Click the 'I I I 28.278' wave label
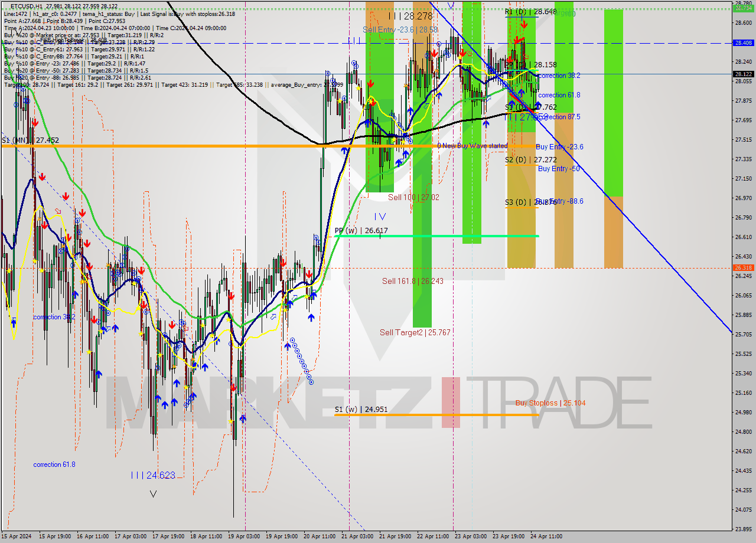 coord(410,17)
